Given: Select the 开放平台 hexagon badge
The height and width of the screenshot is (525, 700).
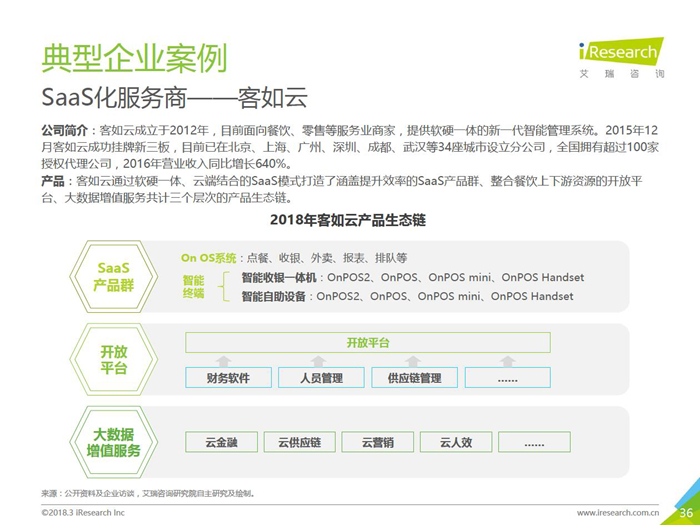Looking at the screenshot, I should coord(113,359).
